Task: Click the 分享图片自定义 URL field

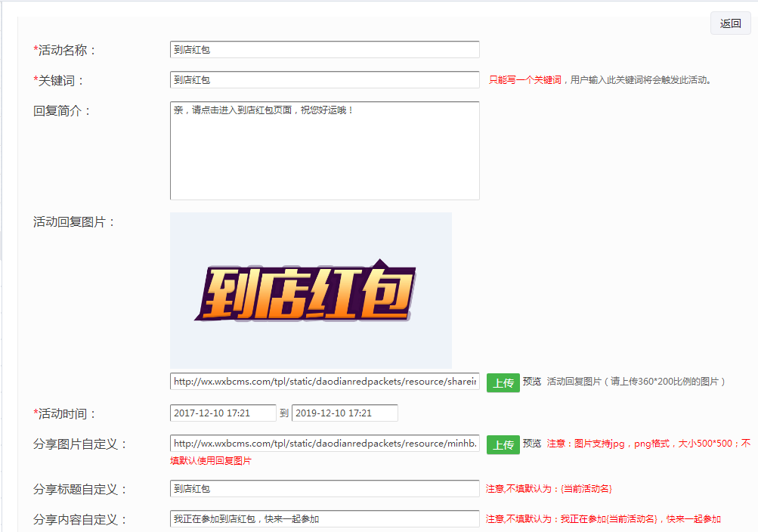Action: point(324,444)
